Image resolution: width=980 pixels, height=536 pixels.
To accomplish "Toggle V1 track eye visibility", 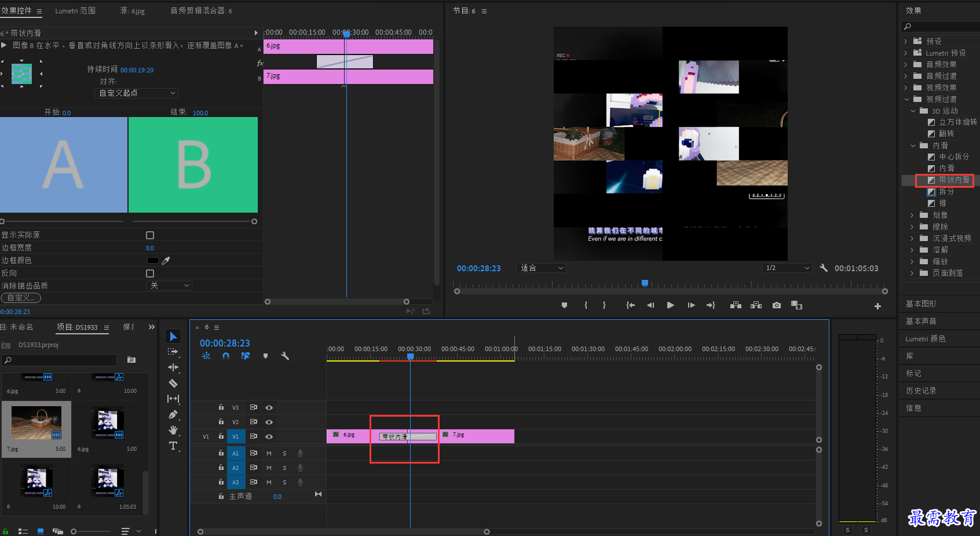I will [x=269, y=437].
